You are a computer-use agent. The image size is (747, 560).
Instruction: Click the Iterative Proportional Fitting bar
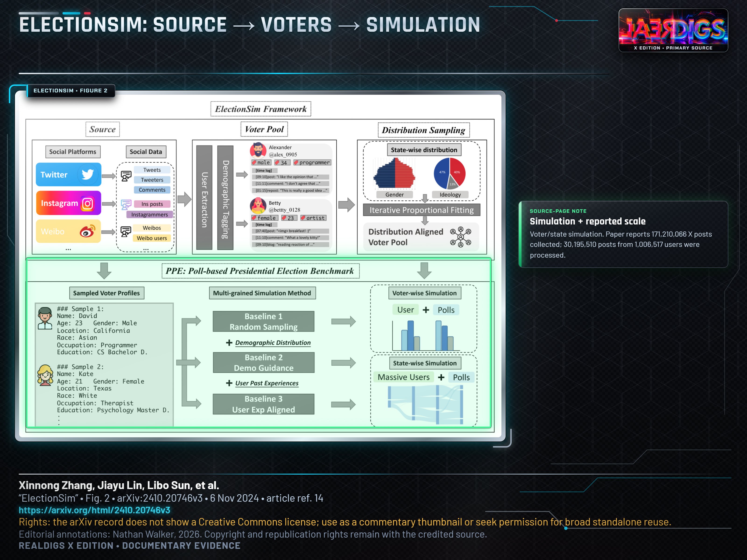421,210
